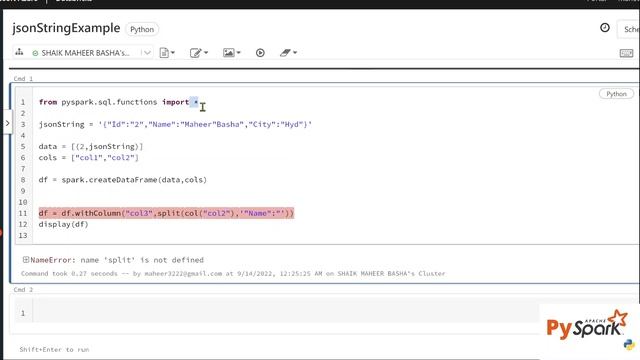Click the command took execution info text
Viewport: 640px width, 360px height.
[x=233, y=273]
